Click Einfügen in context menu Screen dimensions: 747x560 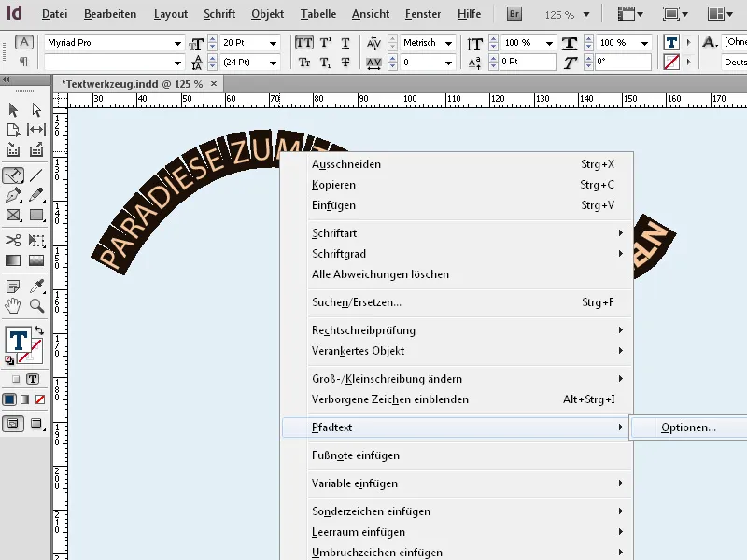[458, 205]
